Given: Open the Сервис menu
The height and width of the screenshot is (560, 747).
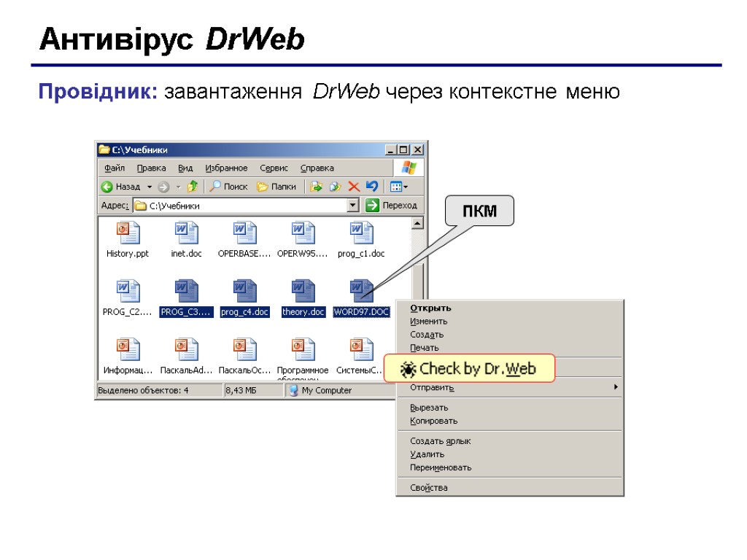Looking at the screenshot, I should coord(274,168).
